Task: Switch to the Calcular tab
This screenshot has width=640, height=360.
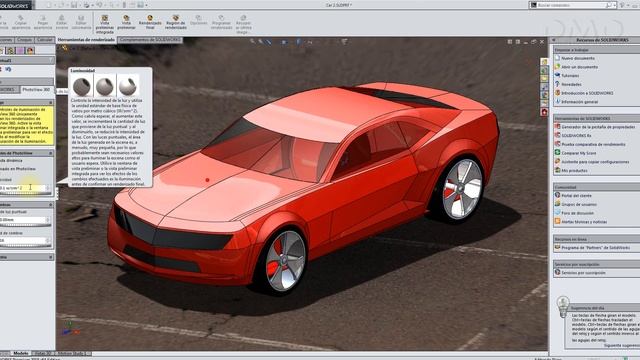Action: 44,40
